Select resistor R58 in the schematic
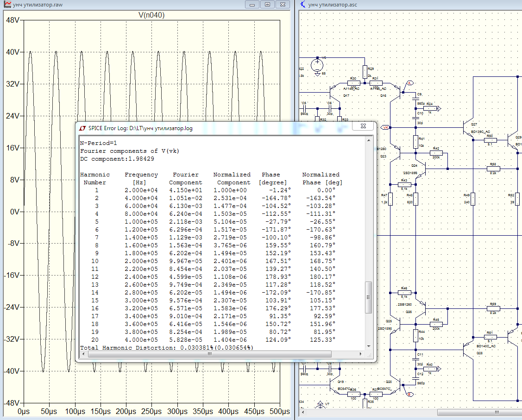 [x=493, y=169]
